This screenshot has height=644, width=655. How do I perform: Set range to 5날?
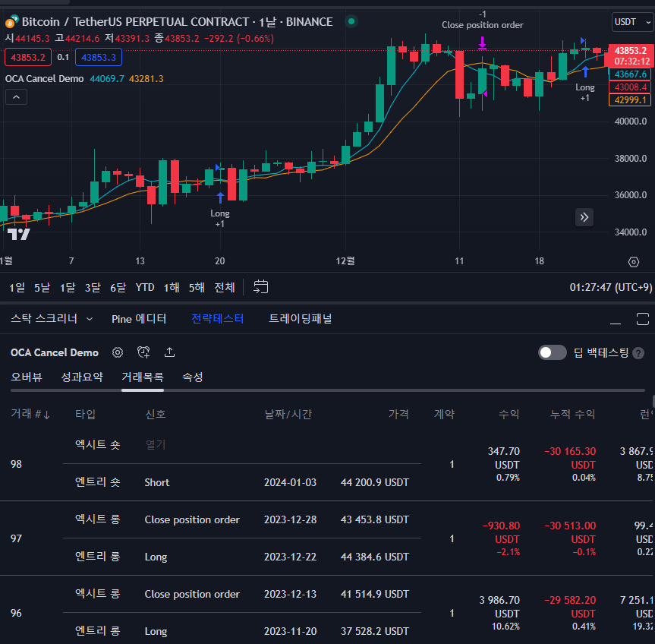tap(43, 288)
